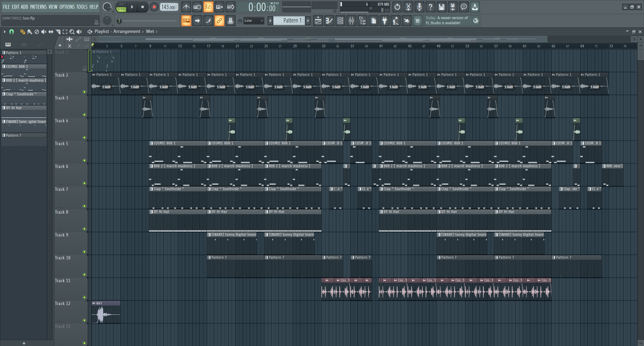Select the Slice blade tool

pyautogui.click(x=58, y=32)
